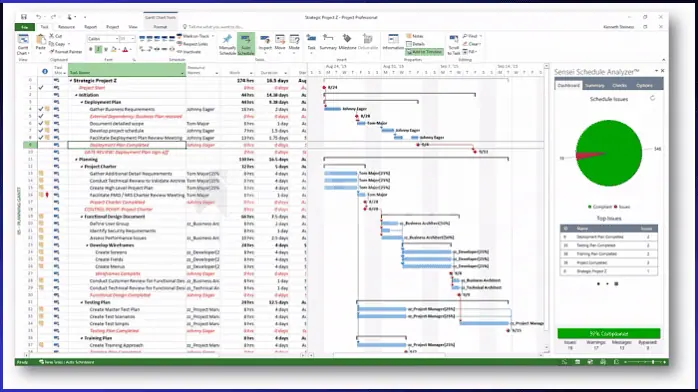Click the background color bucket swatch

[114, 49]
